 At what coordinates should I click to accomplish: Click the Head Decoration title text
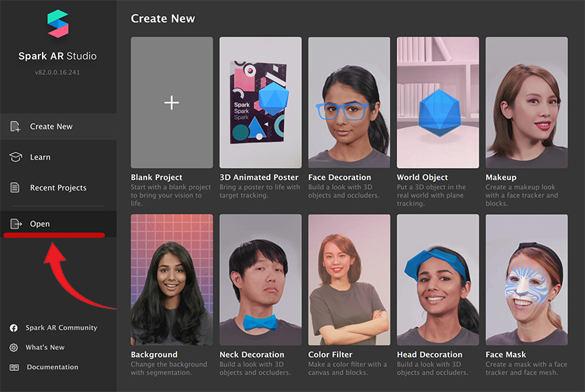click(x=429, y=355)
